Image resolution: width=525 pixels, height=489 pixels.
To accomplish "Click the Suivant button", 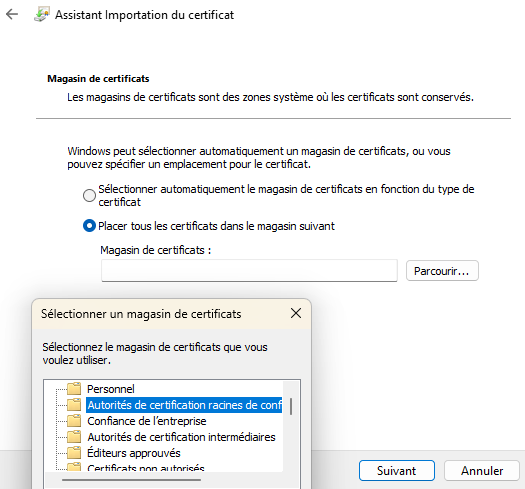I will click(397, 471).
